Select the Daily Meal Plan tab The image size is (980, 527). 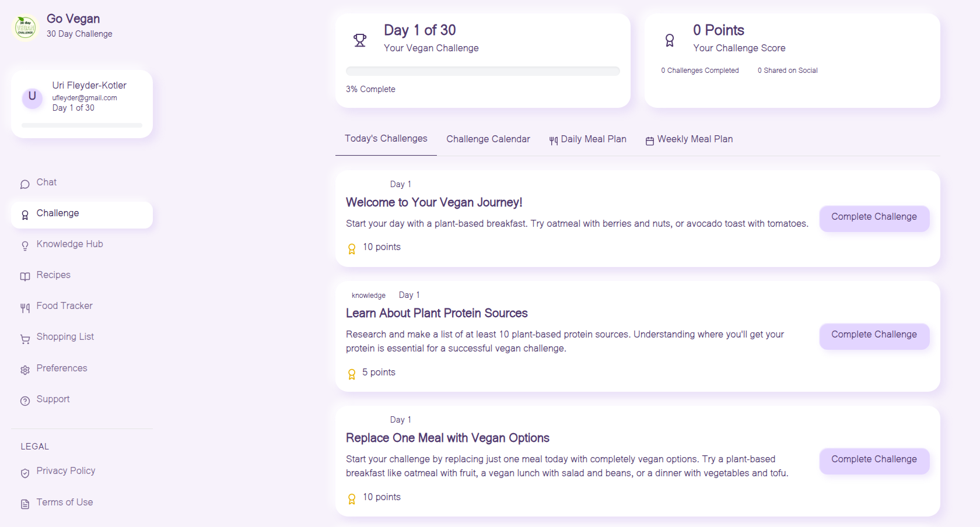coord(587,139)
